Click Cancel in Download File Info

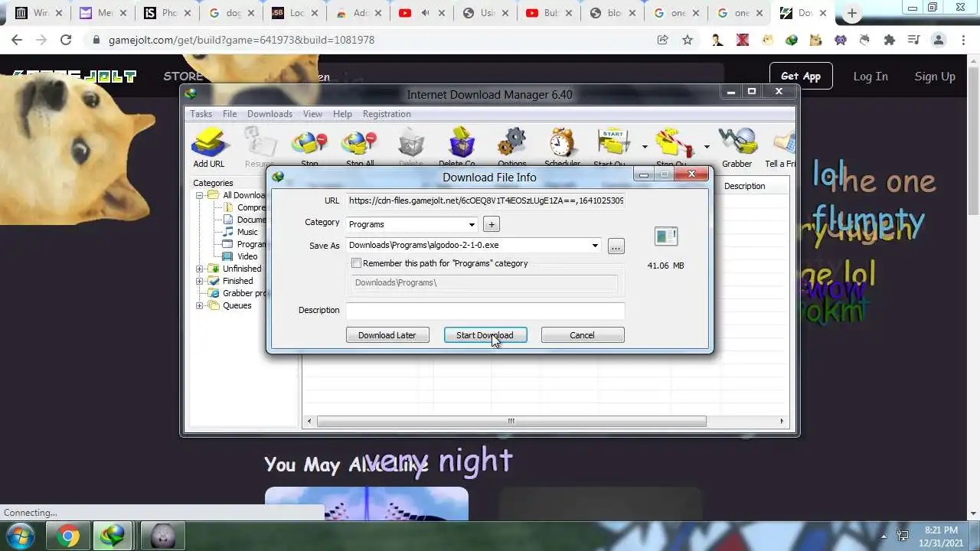(x=583, y=335)
